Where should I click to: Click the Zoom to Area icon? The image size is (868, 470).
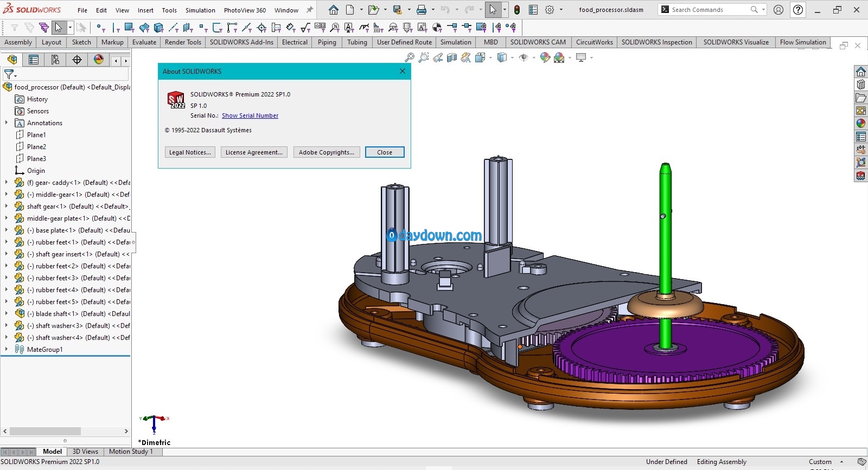(x=424, y=57)
